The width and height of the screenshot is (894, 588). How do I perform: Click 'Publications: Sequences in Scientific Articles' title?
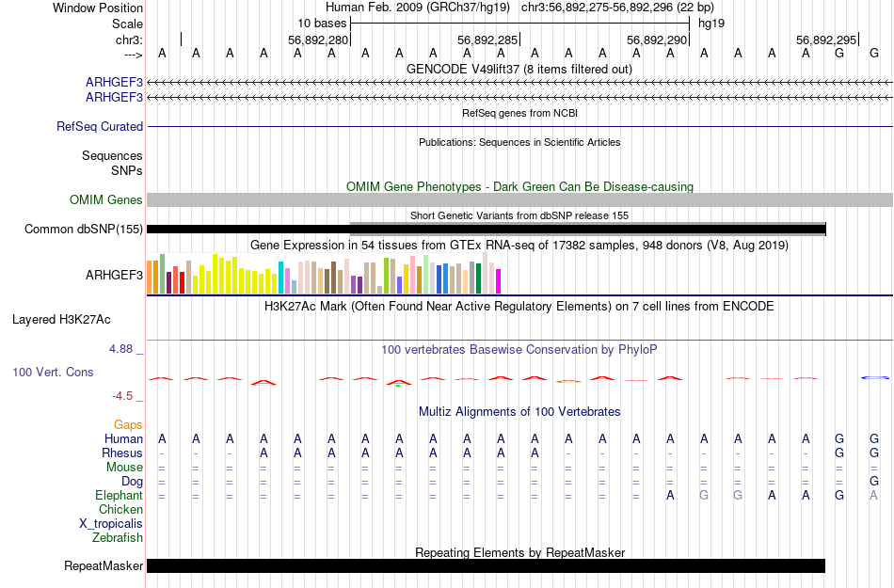click(519, 142)
